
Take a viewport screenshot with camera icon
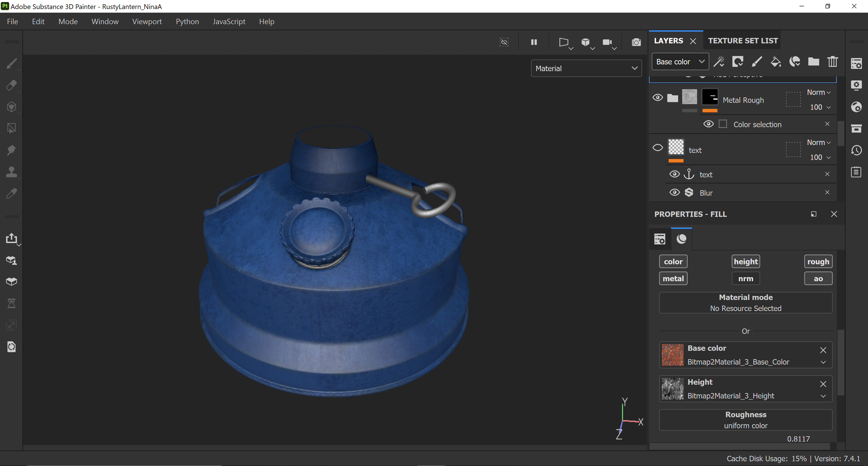click(x=636, y=42)
